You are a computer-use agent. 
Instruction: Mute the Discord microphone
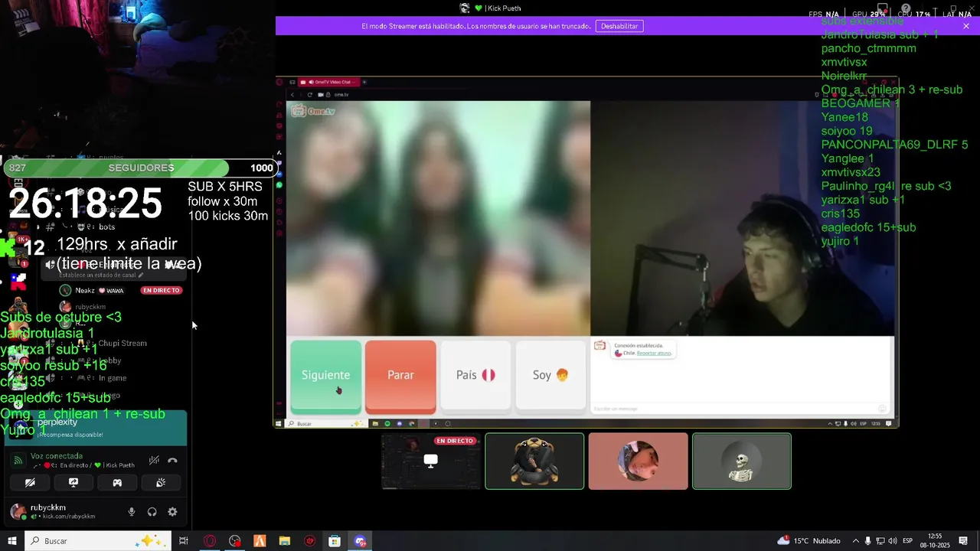pyautogui.click(x=132, y=512)
